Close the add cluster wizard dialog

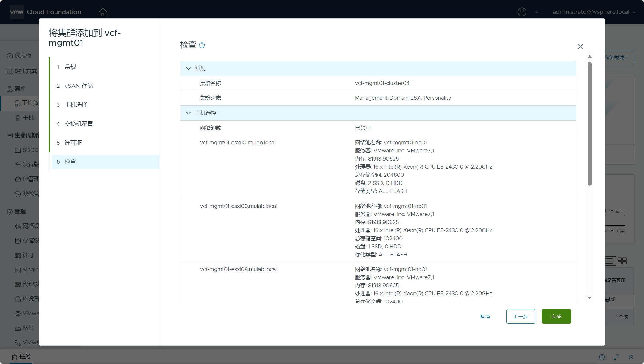tap(580, 46)
